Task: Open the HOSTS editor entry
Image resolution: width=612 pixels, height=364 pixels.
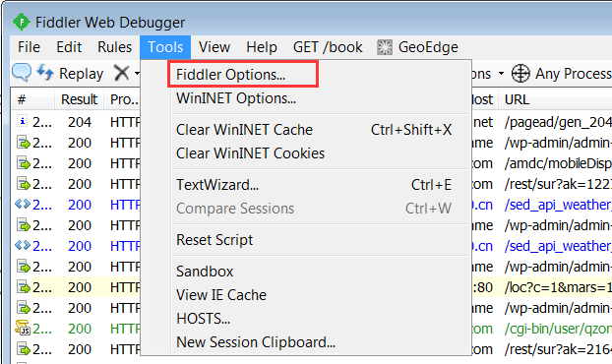Action: click(203, 319)
